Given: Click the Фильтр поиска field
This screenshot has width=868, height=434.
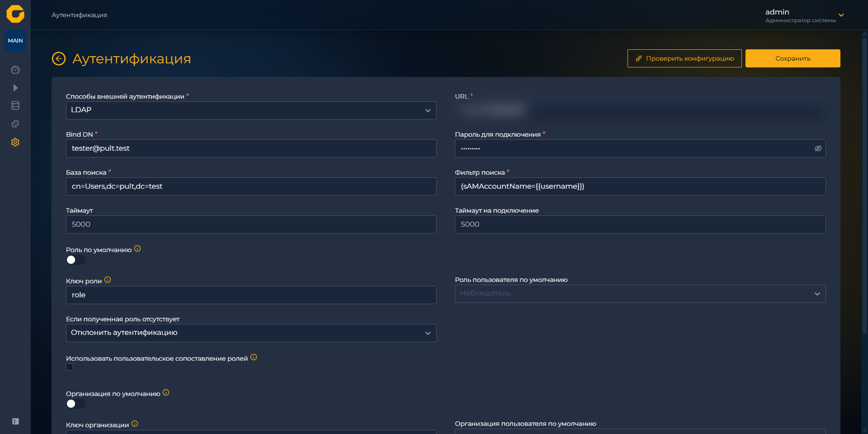Looking at the screenshot, I should pos(640,186).
